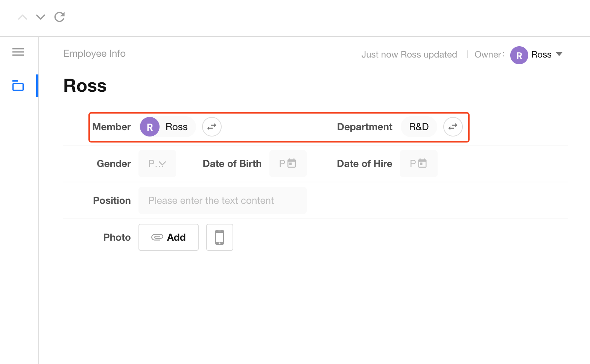590x364 pixels.
Task: Click the refresh icon
Action: point(59,17)
